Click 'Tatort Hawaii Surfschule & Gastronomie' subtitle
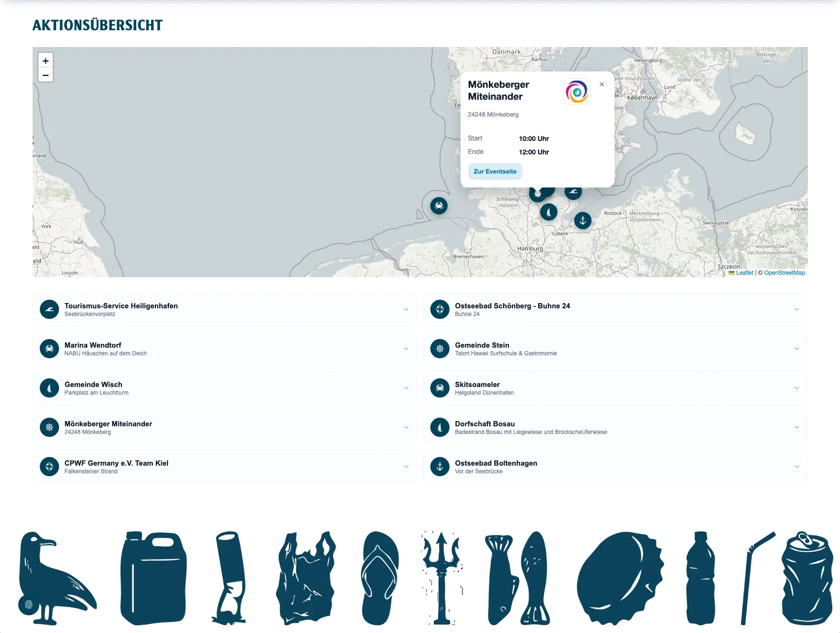 tap(506, 353)
